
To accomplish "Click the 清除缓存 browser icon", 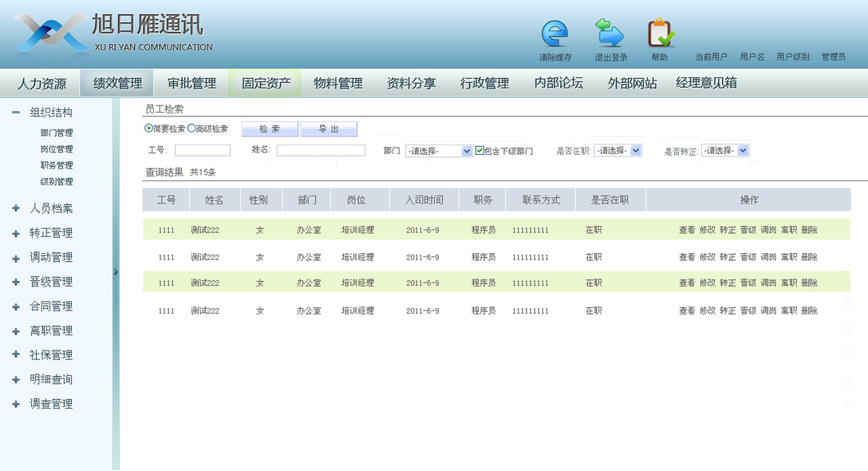I will pos(554,34).
